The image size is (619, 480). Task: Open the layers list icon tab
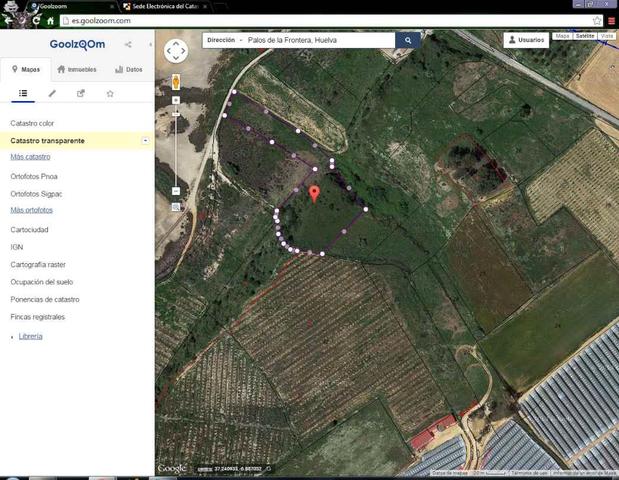point(23,93)
